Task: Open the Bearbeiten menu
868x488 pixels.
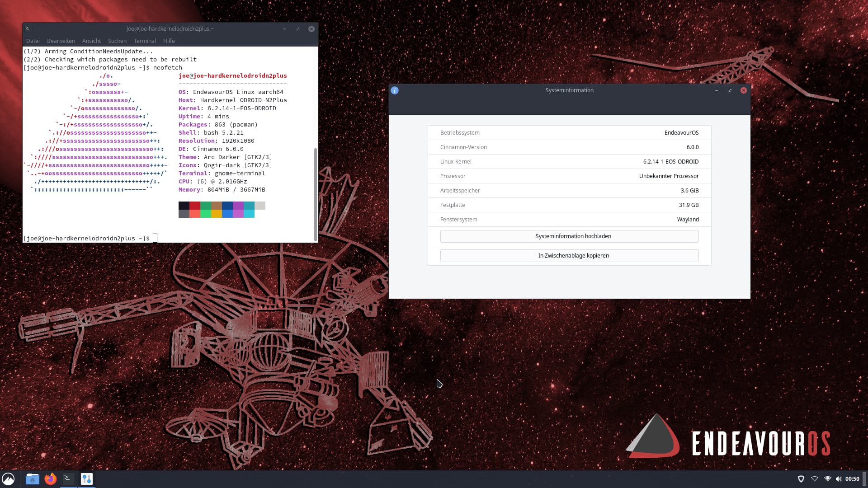Action: click(61, 41)
